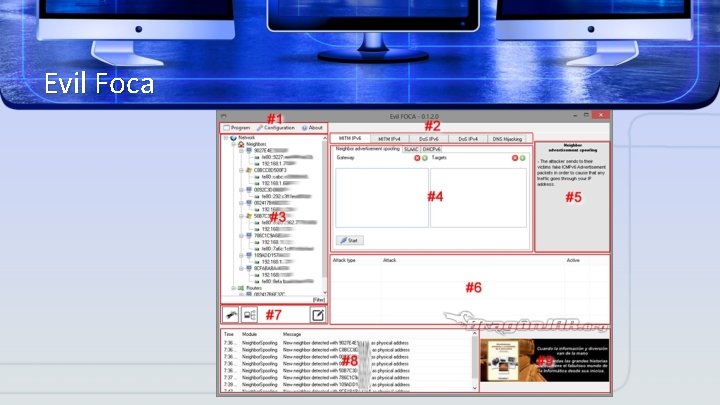The height and width of the screenshot is (405, 720).
Task: Select the C8BCC8D500F3 device icon
Action: (x=249, y=170)
